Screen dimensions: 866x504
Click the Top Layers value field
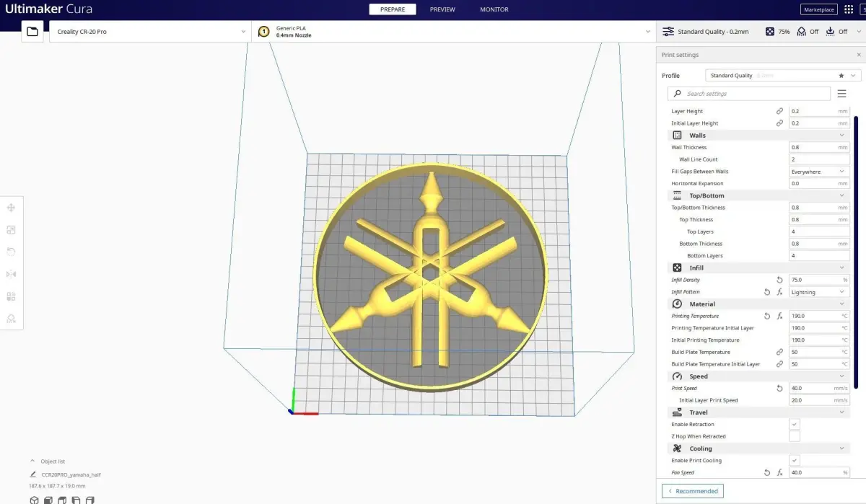coord(819,231)
